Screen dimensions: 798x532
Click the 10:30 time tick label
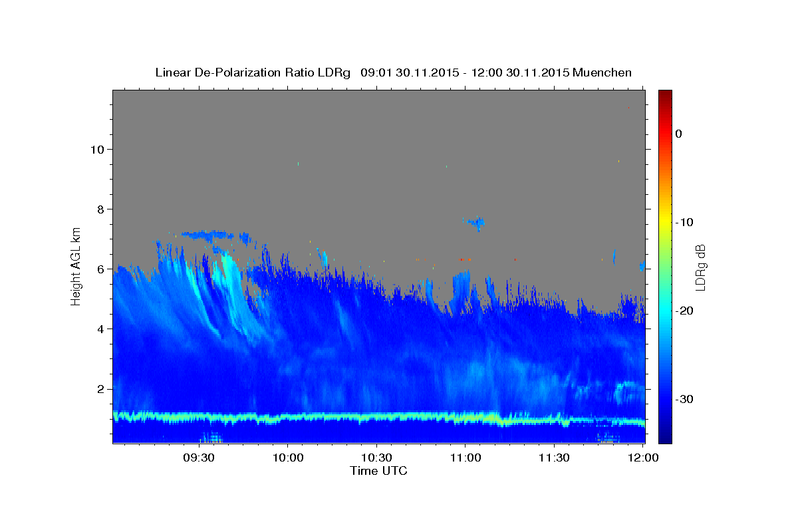tap(376, 458)
